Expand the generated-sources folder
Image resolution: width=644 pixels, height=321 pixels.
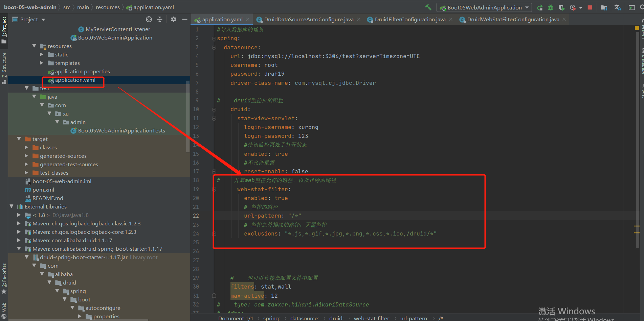(26, 156)
